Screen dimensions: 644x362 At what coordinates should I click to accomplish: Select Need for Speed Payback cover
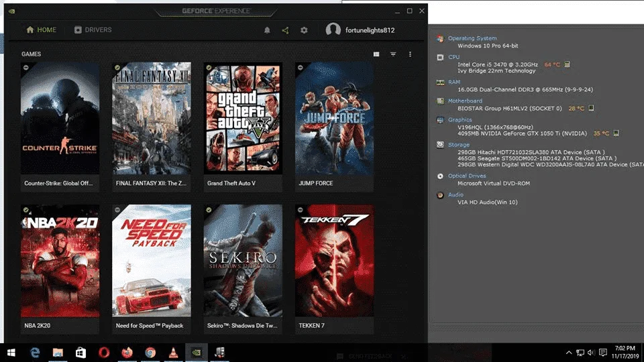[152, 261]
